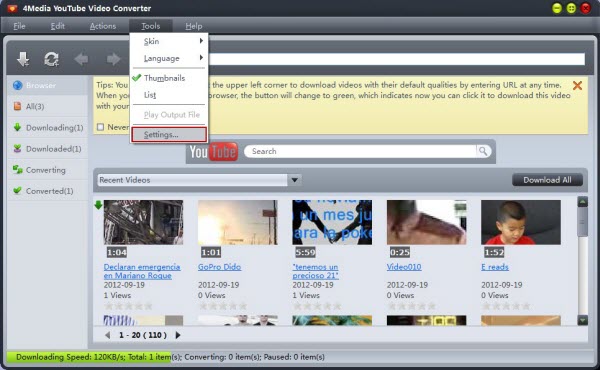The height and width of the screenshot is (370, 600).
Task: Choose Settings... from Tools menu
Action: click(169, 135)
